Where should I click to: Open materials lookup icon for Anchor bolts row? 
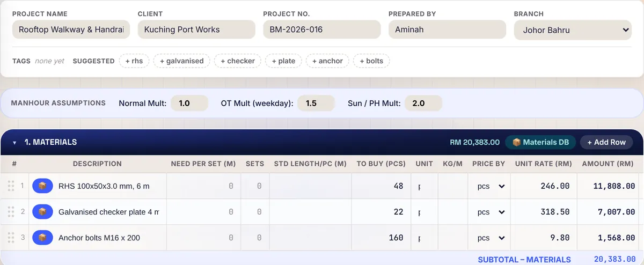(42, 238)
